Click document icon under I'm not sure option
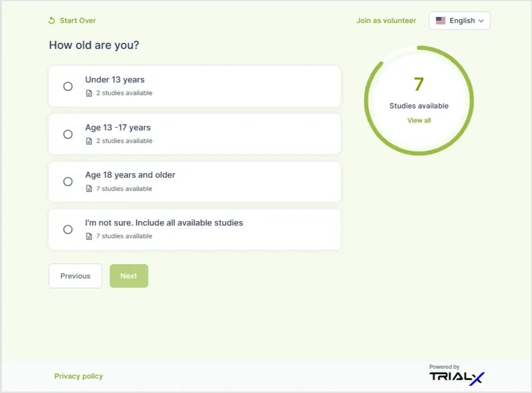Screen dimensions: 532x393 89,237
